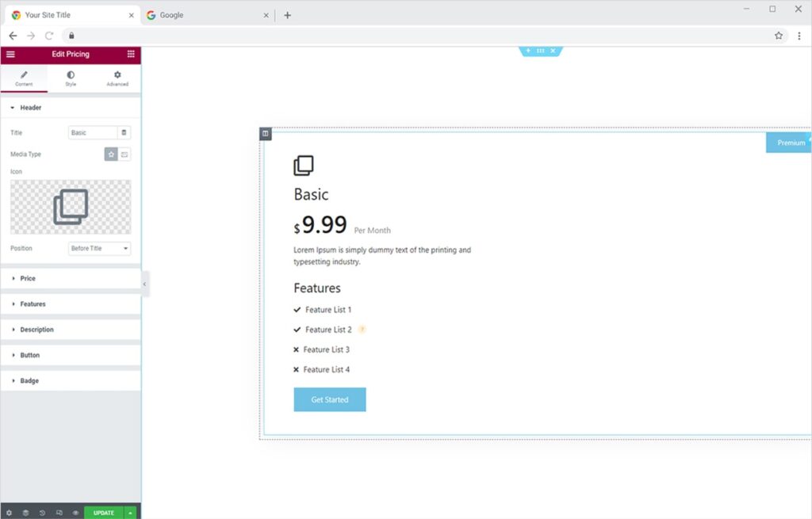Open revision History in bottom bar
This screenshot has width=812, height=519.
[42, 513]
